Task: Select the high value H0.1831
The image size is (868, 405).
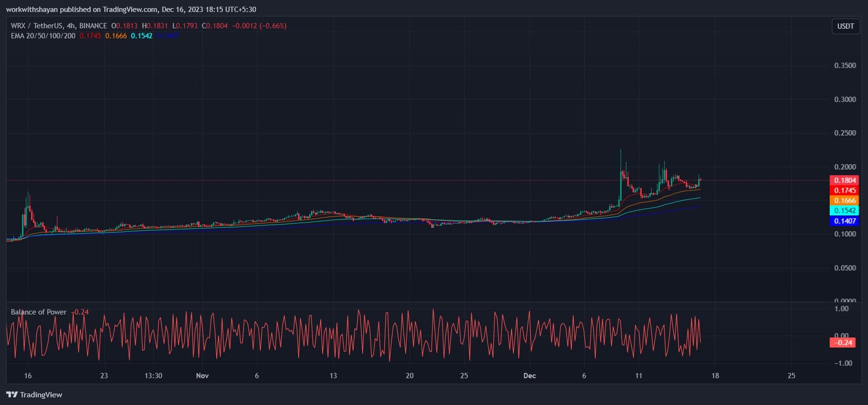Action: (155, 26)
